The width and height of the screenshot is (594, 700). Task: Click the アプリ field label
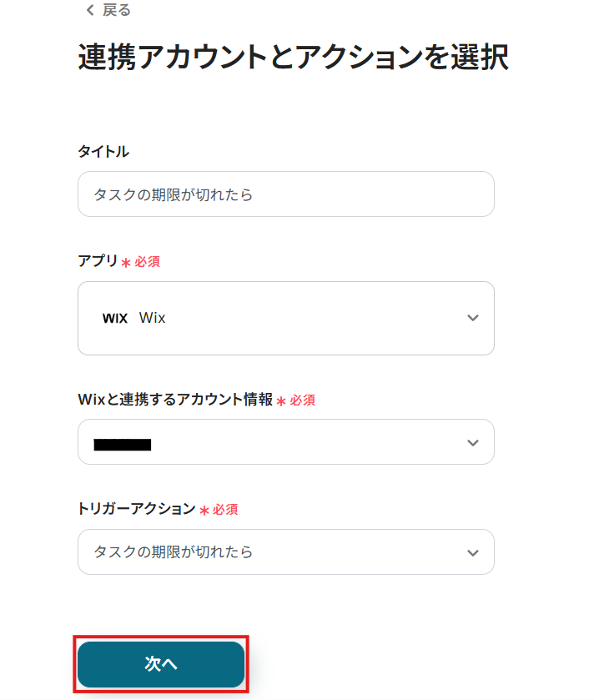click(x=98, y=261)
